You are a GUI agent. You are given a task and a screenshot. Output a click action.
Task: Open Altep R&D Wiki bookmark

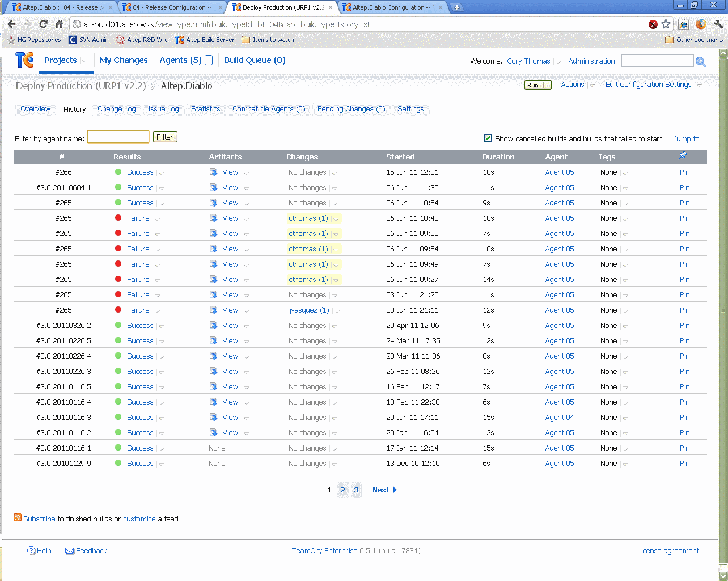click(142, 40)
